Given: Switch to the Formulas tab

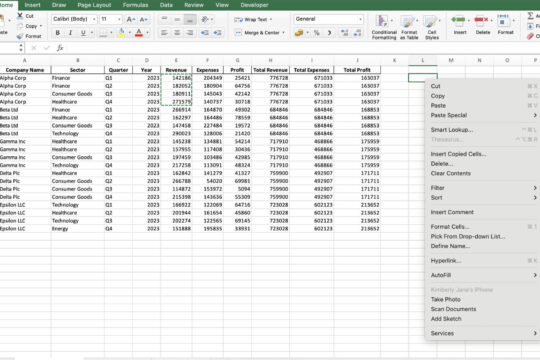Looking at the screenshot, I should point(135,5).
